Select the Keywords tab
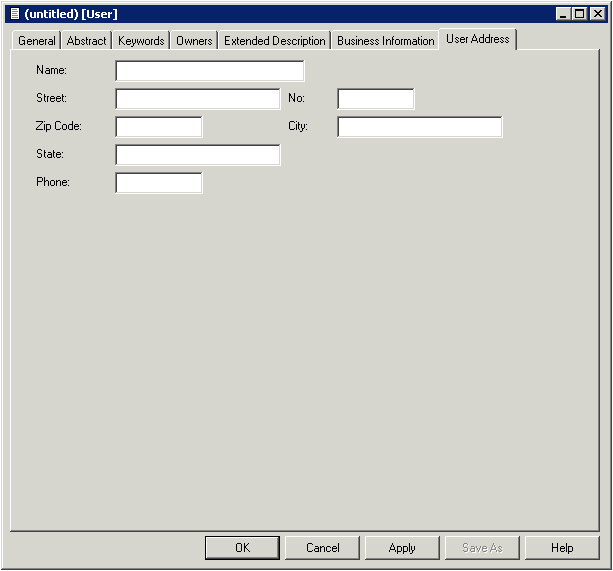The image size is (613, 571). coord(141,41)
